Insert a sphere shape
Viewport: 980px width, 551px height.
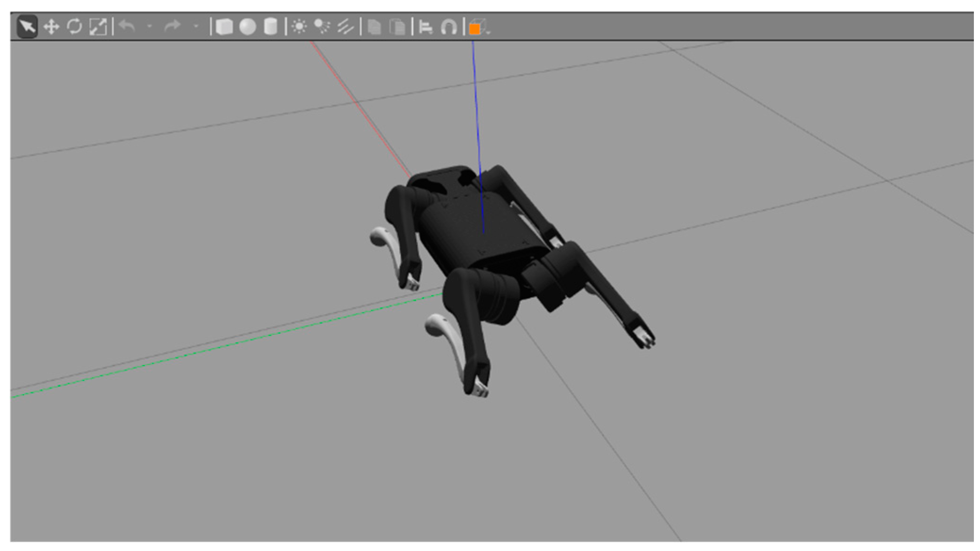(248, 27)
